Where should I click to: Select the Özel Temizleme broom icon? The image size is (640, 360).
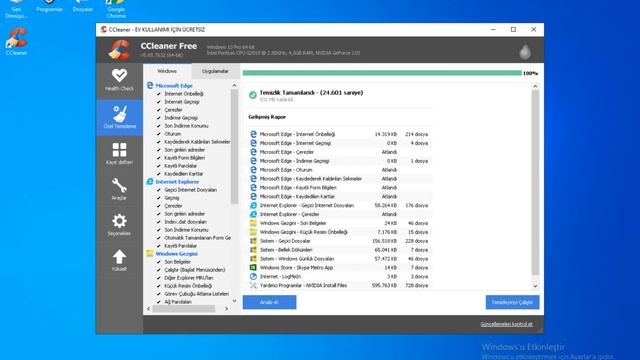pyautogui.click(x=120, y=114)
